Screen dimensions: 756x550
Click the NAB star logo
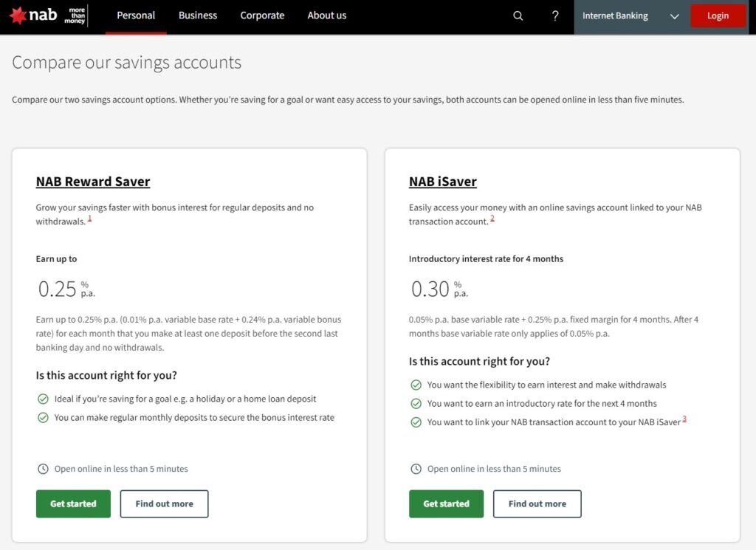pyautogui.click(x=18, y=16)
